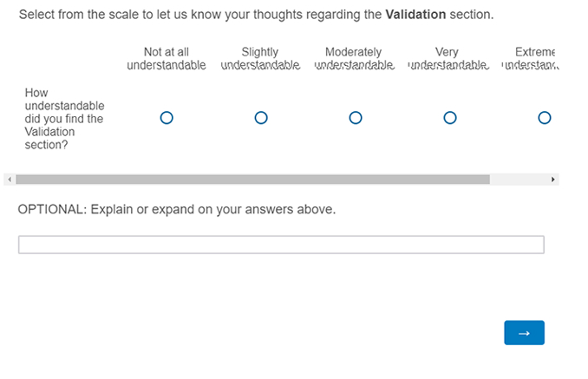
Task: Choose the partially visible "Extremely understandable" radio button
Action: point(544,118)
